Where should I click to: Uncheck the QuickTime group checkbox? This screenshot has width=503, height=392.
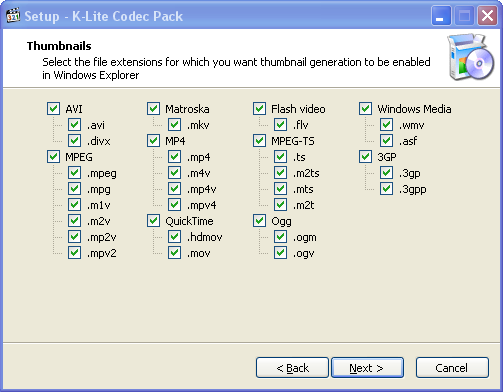coord(153,221)
